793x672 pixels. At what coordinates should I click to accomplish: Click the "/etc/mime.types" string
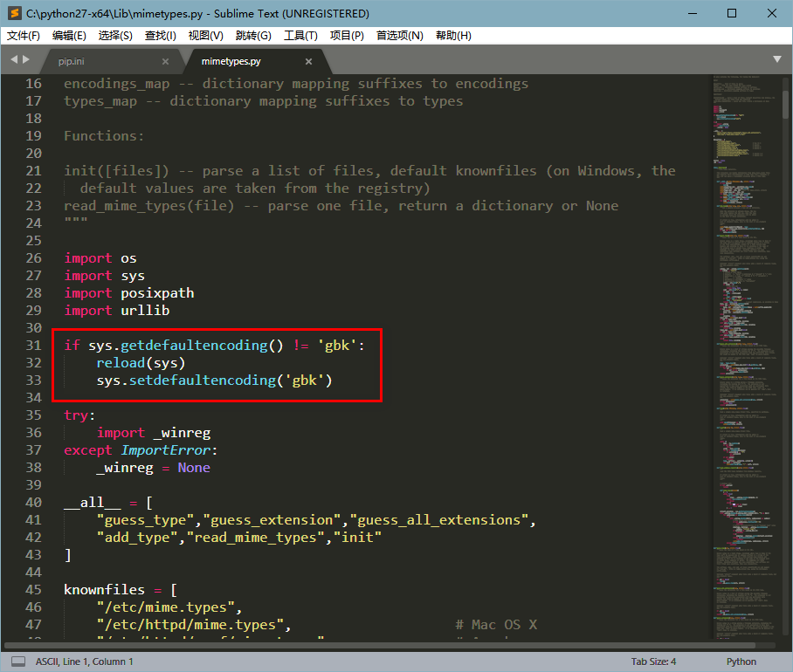click(165, 607)
